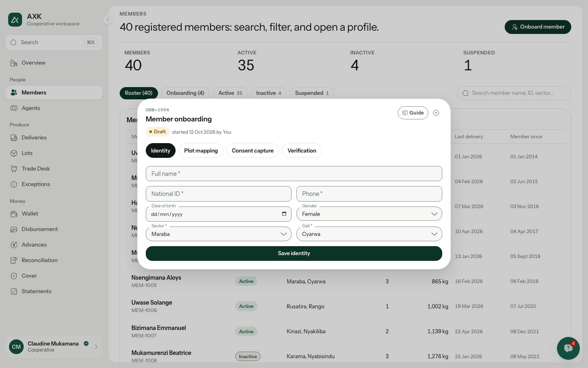Click the Disbursement icon
This screenshot has height=368, width=588.
coord(14,229)
